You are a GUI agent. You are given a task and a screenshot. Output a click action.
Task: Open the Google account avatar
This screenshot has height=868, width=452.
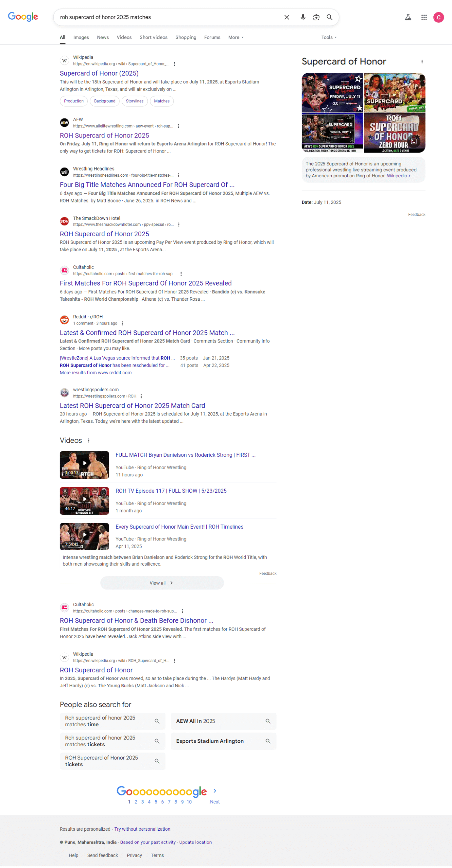438,17
